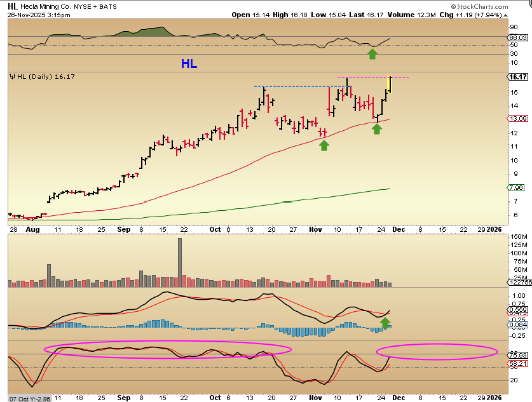Click the 2026 label on price chart date axis
Screen dimensions: 532x402
(x=494, y=229)
